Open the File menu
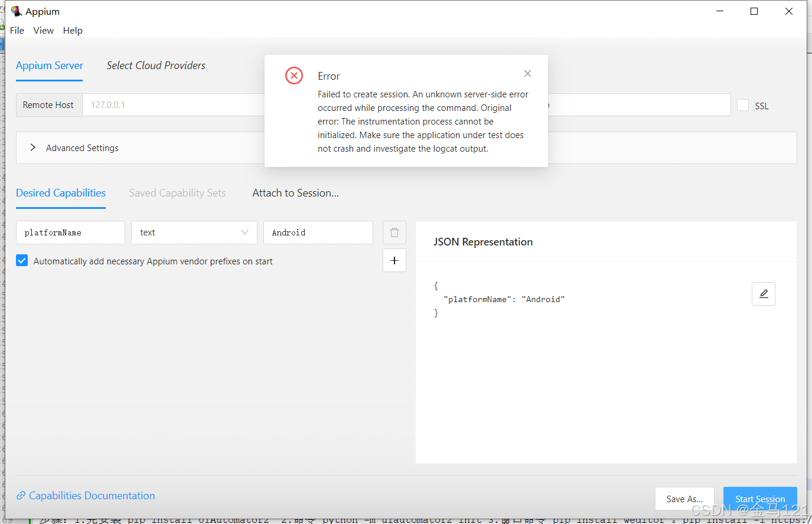 click(x=17, y=30)
